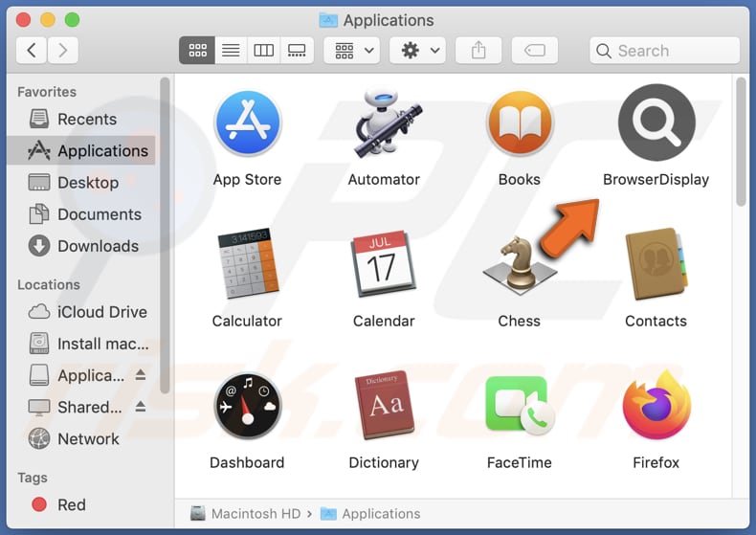756x535 pixels.
Task: Select Desktop in the sidebar
Action: pos(81,183)
